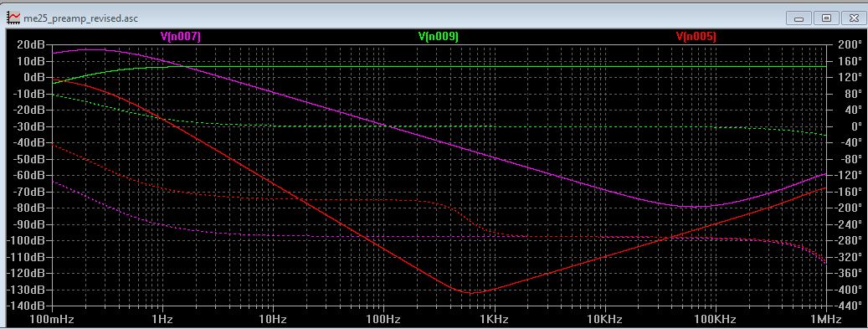The width and height of the screenshot is (868, 329).
Task: Restore down the plot window
Action: pyautogui.click(x=826, y=18)
